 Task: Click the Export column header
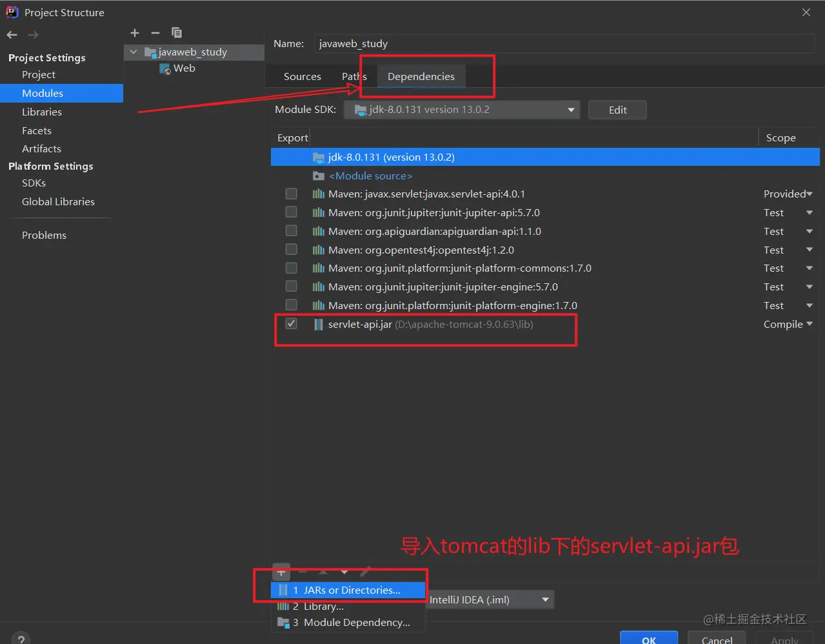292,137
